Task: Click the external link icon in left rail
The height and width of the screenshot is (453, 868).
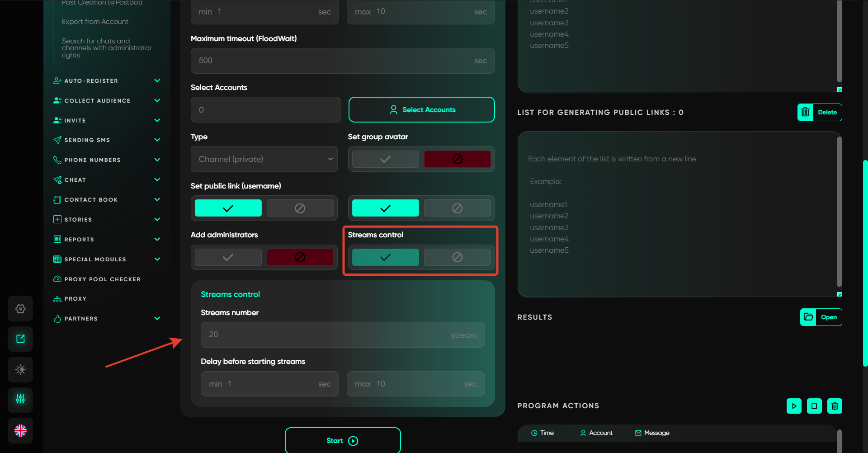Action: click(x=20, y=339)
